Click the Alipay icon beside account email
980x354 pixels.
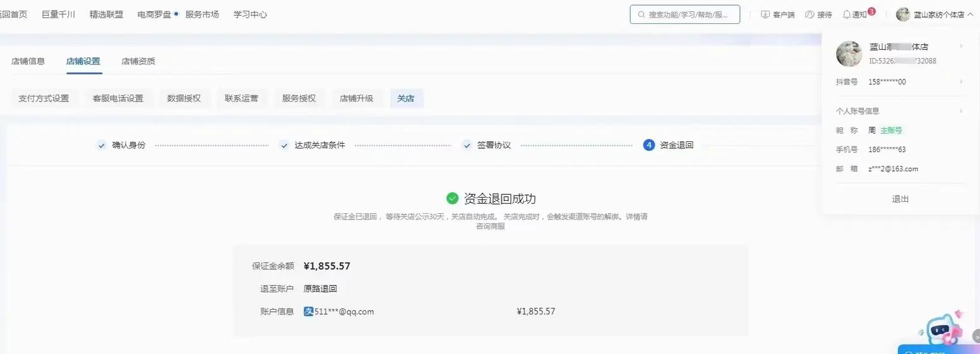click(308, 312)
